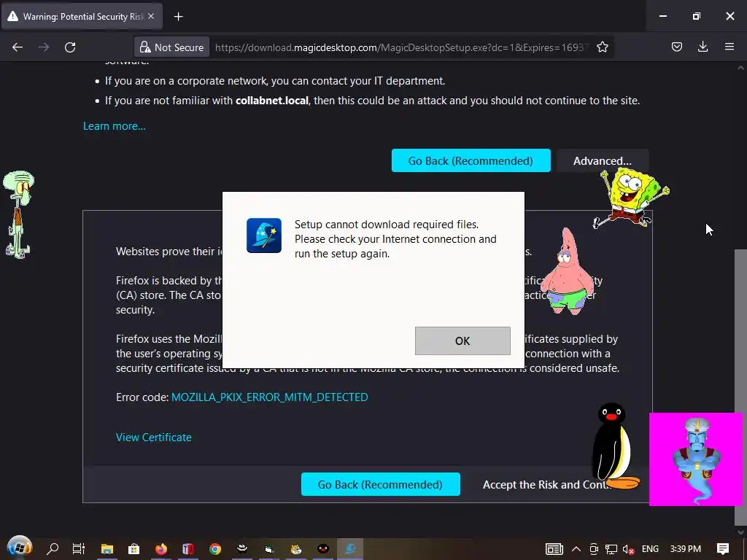Click the network tray icon
This screenshot has height=560, width=747.
point(611,549)
